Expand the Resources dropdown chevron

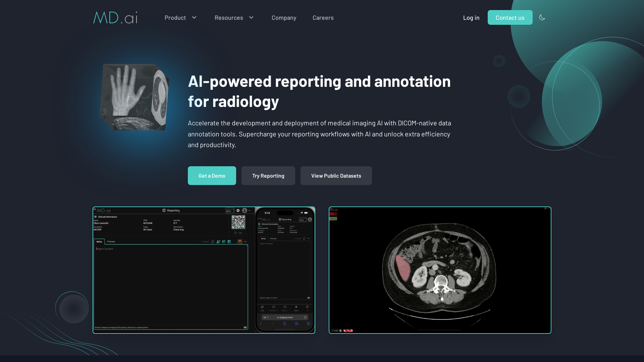click(x=251, y=17)
